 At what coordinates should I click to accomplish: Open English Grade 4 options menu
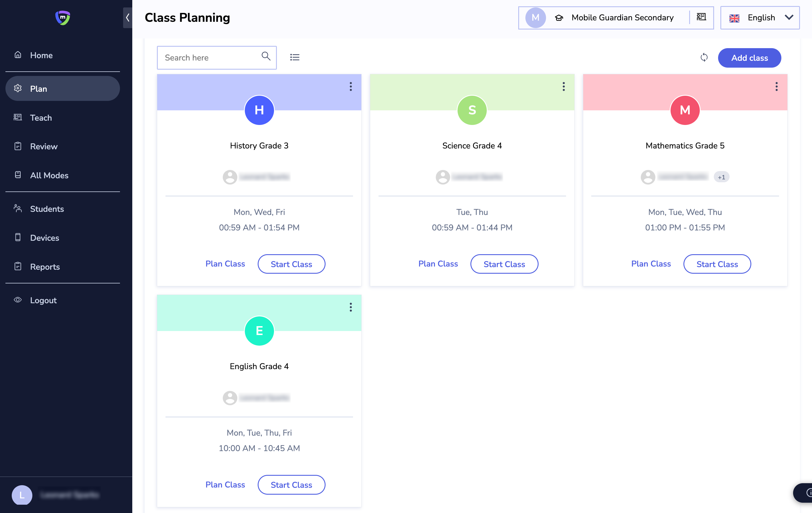tap(351, 307)
